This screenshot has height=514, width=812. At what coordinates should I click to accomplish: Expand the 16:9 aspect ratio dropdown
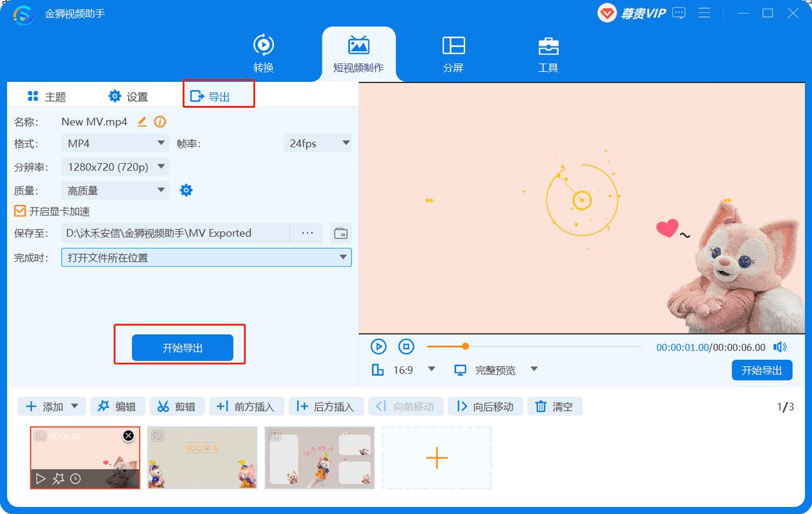click(432, 369)
